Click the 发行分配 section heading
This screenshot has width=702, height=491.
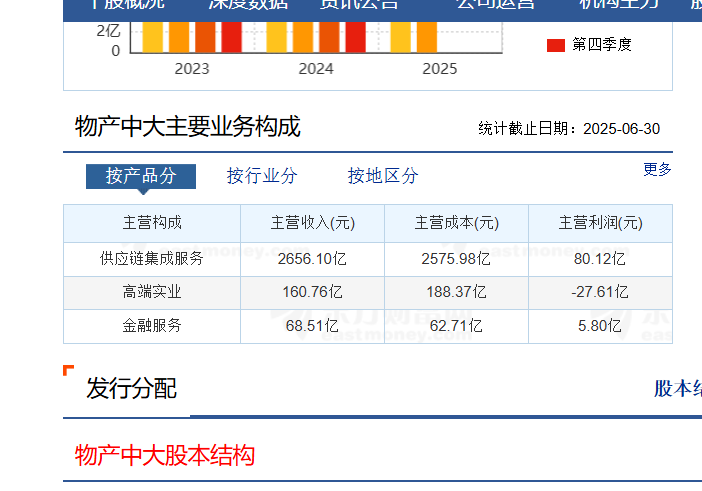[132, 388]
